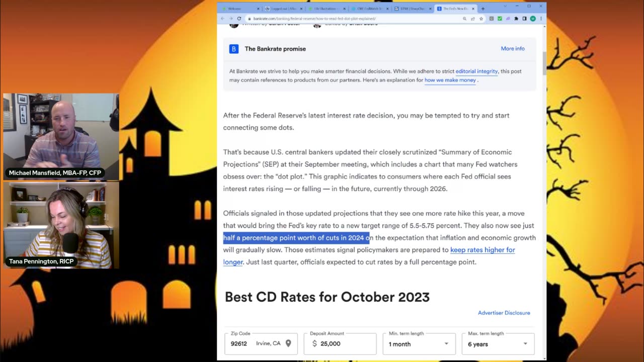Click The Bankrate promise heading
The height and width of the screenshot is (362, 644).
tap(275, 49)
